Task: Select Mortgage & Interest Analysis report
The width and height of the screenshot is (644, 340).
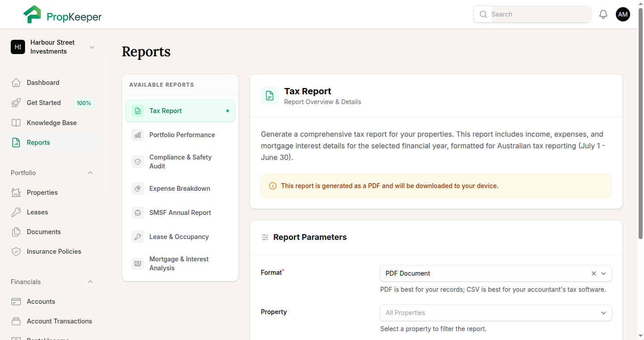Action: pyautogui.click(x=180, y=264)
